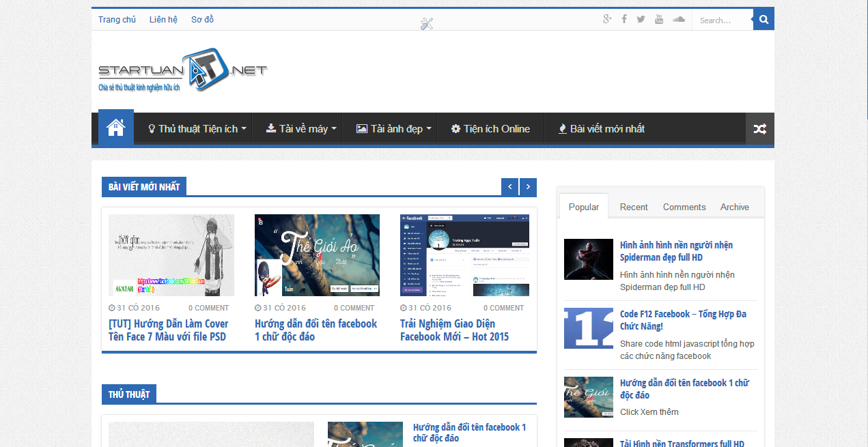
Task: Click the Cover Tên Face 7 Màu thumbnail
Action: (x=171, y=255)
